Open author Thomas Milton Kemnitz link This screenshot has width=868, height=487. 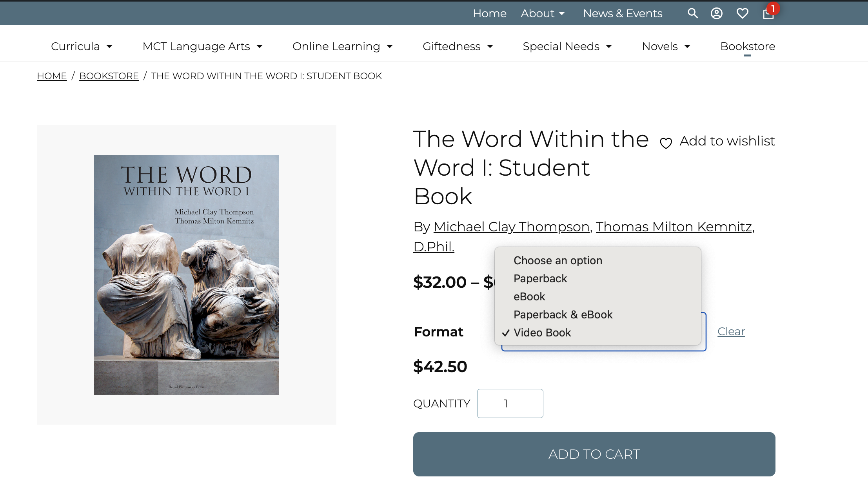[x=674, y=227]
